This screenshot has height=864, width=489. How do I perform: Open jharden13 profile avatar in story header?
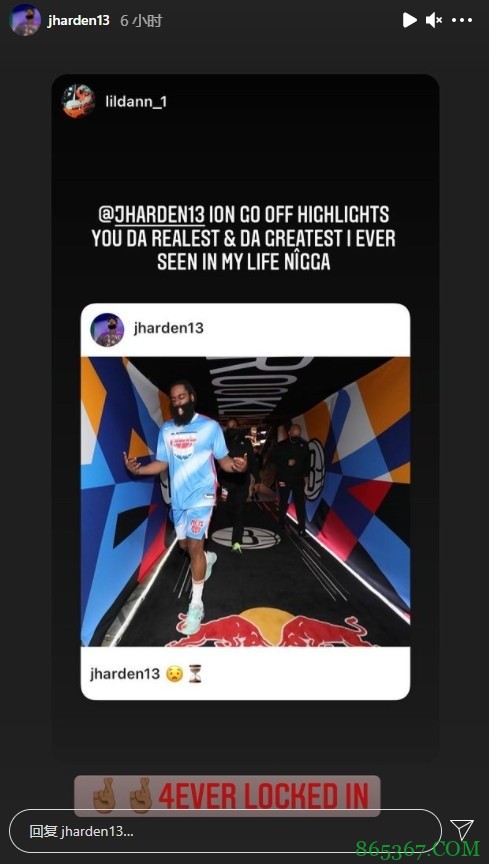point(25,20)
